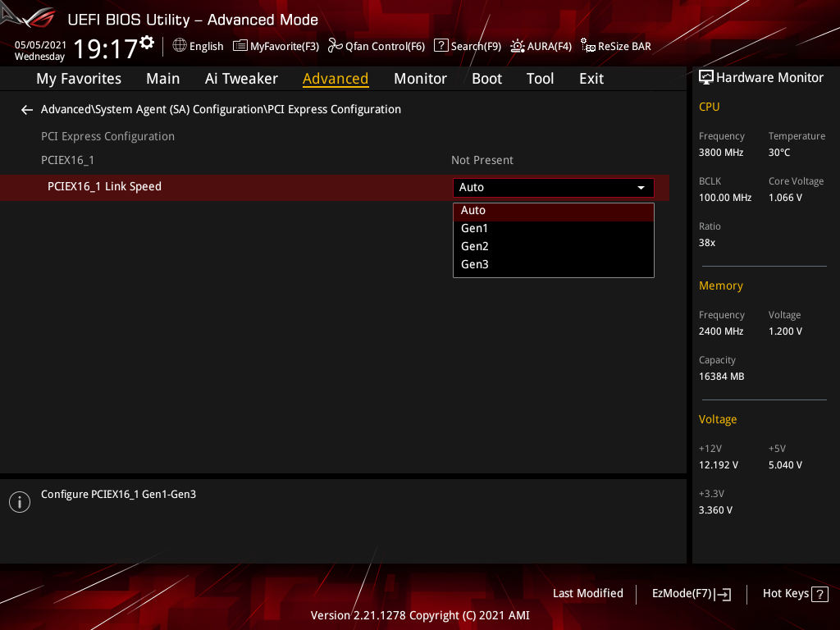Click +5V value 5.040 V
Screen dimensions: 840x630
click(785, 465)
